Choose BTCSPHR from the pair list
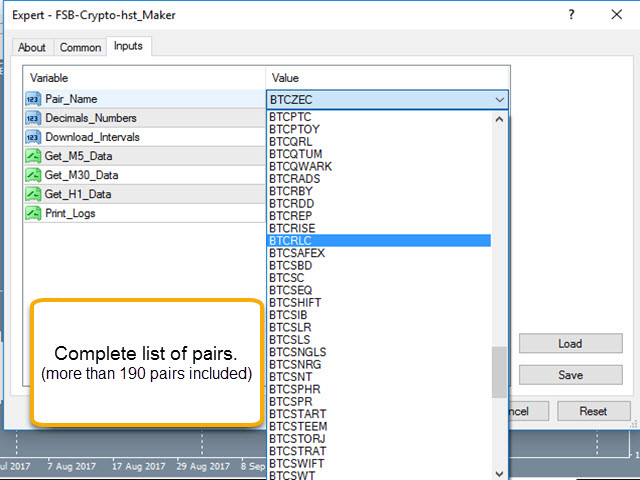The height and width of the screenshot is (480, 640). pos(379,389)
